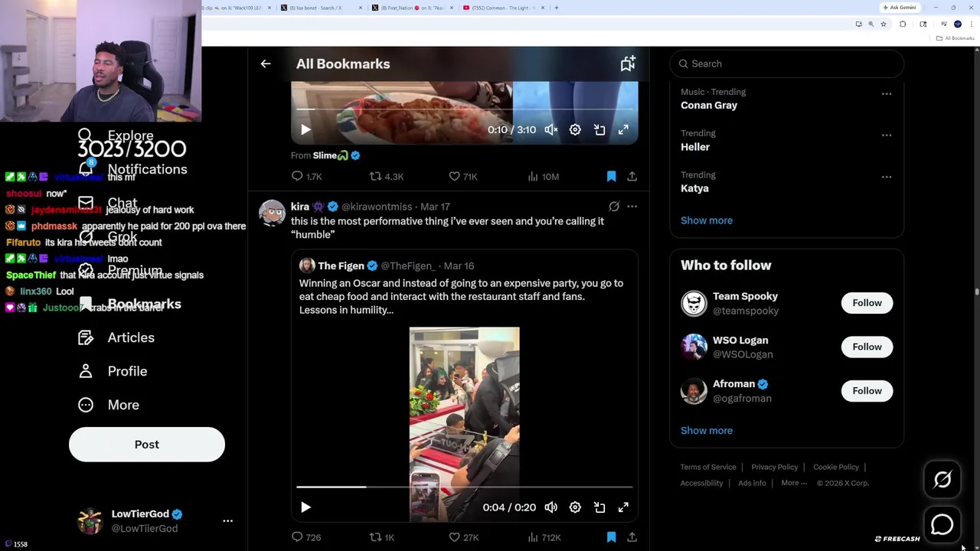Follow Afroman
The image size is (980, 551).
(x=867, y=391)
